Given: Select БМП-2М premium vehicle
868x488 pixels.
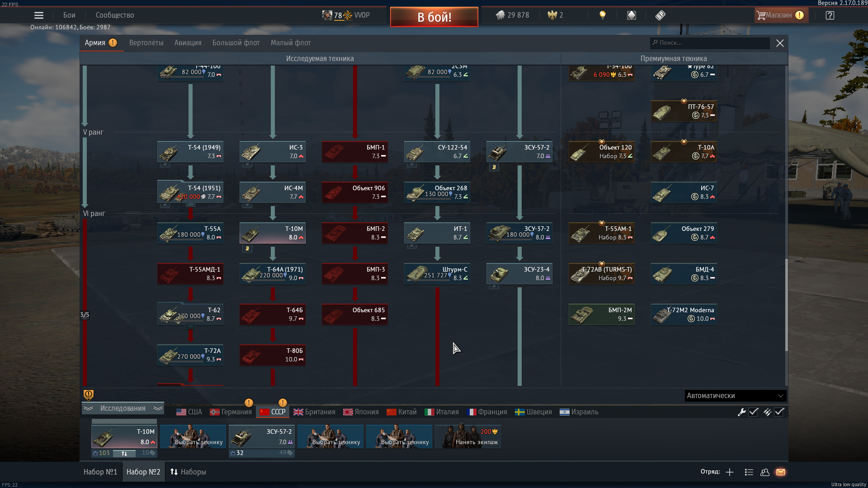Looking at the screenshot, I should [x=602, y=314].
